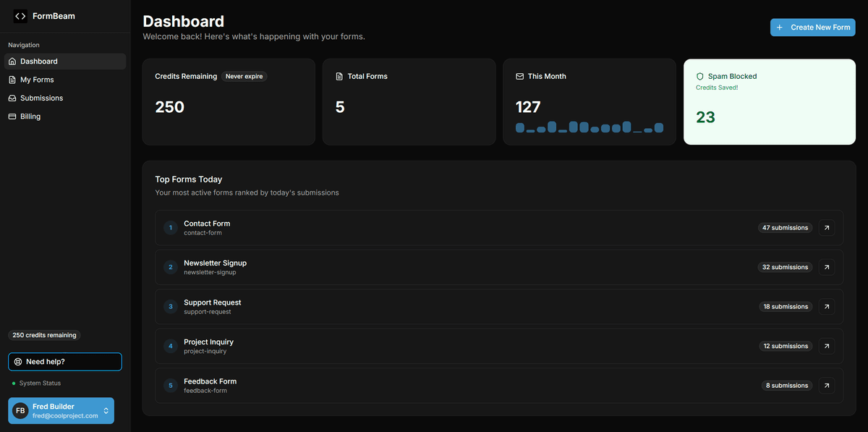
Task: Click the Create New Form button
Action: pyautogui.click(x=812, y=27)
